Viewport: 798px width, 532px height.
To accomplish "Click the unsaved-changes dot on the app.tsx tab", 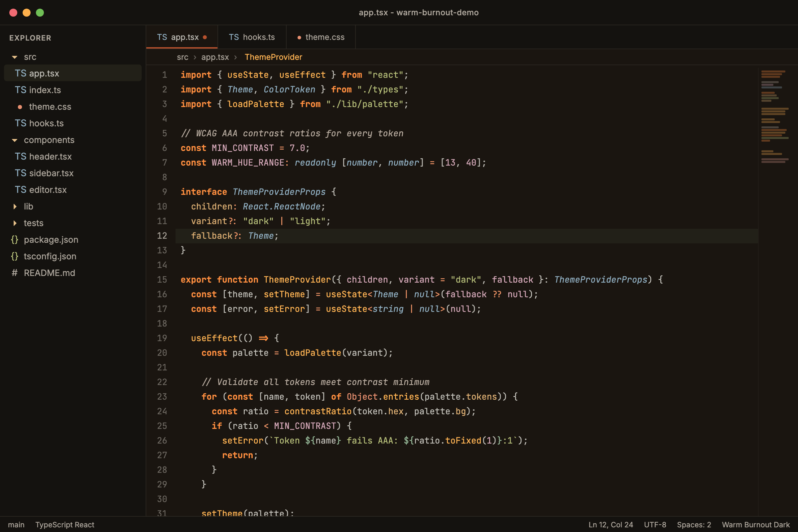I will 205,37.
